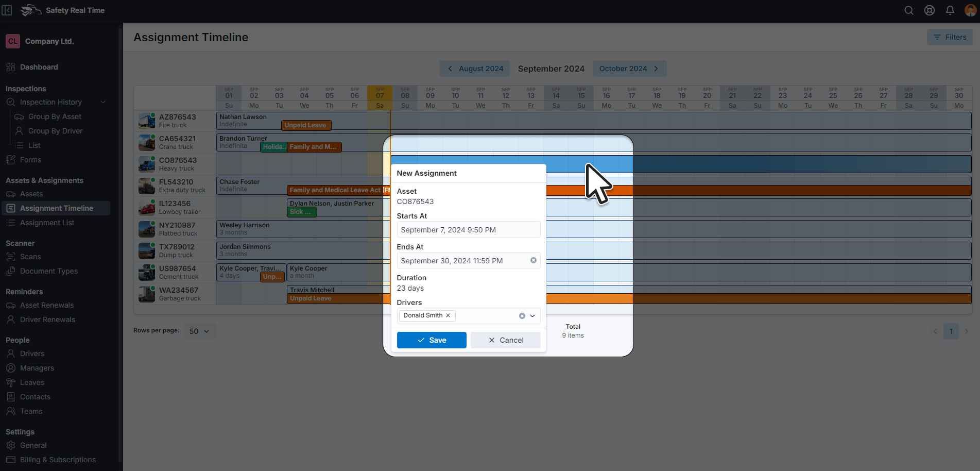Expand the Drivers dropdown arrow
The width and height of the screenshot is (980, 471).
(x=533, y=316)
